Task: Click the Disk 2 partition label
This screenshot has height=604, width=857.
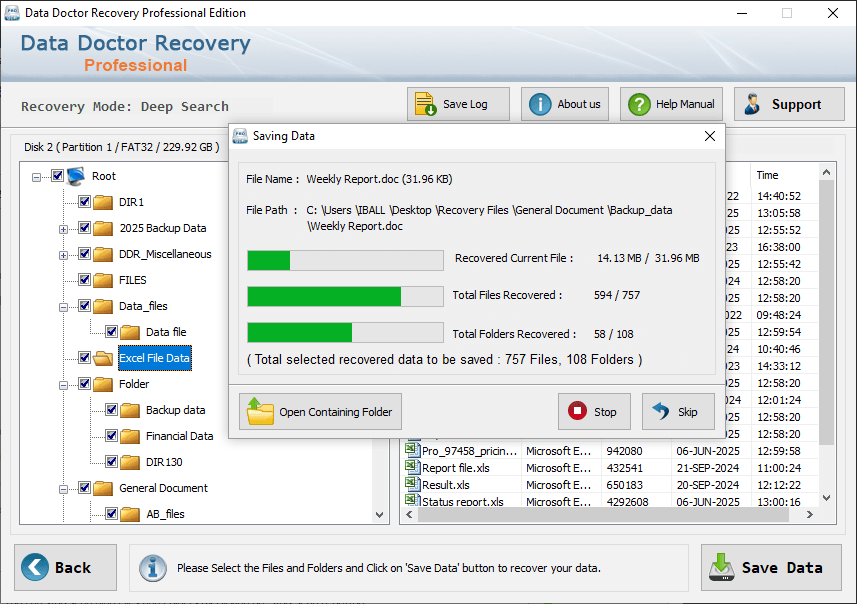Action: (121, 147)
